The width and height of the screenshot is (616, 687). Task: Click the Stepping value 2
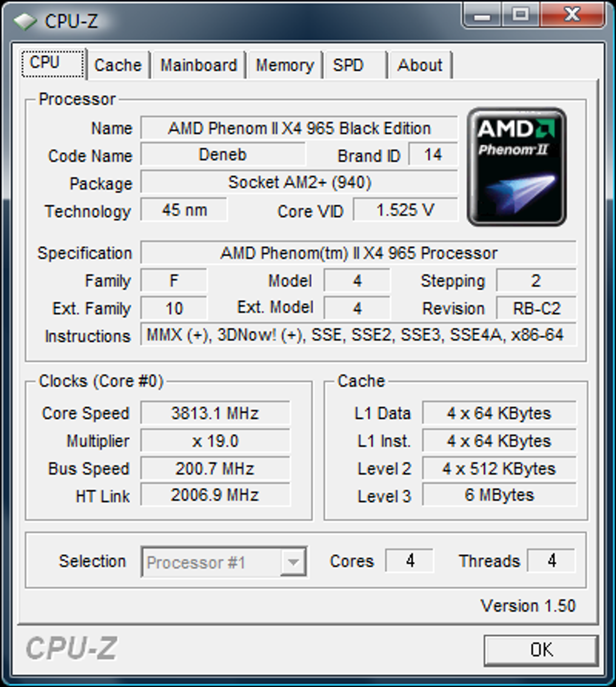pos(536,281)
